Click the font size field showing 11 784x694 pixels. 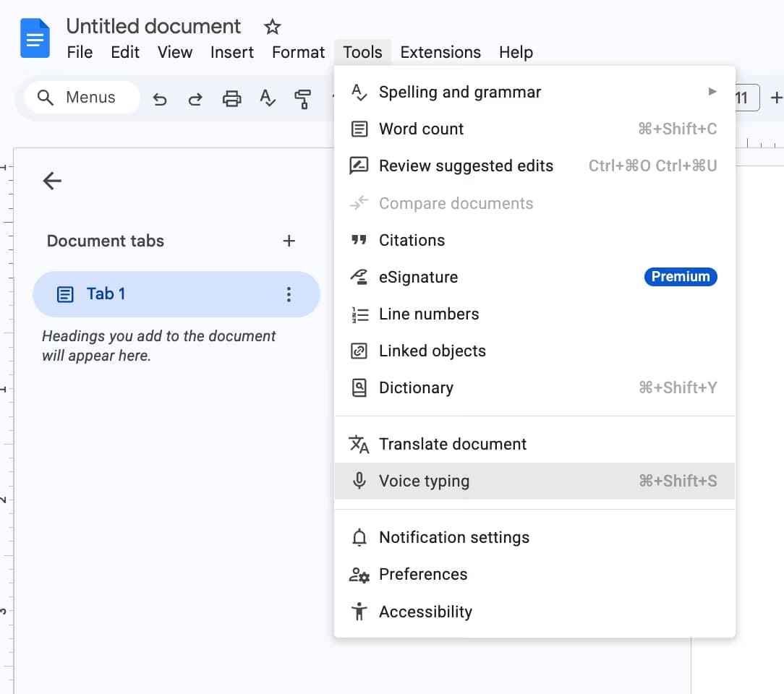(x=747, y=98)
